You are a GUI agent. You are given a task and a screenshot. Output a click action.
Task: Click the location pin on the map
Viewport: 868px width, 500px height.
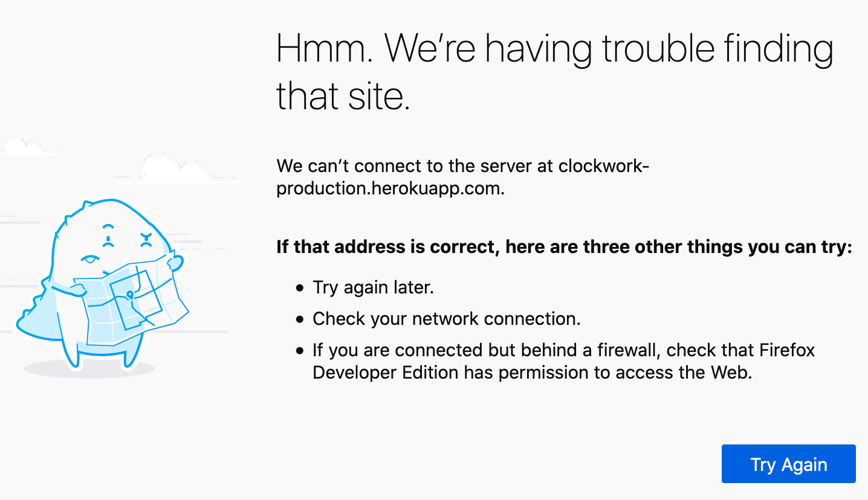(x=130, y=295)
